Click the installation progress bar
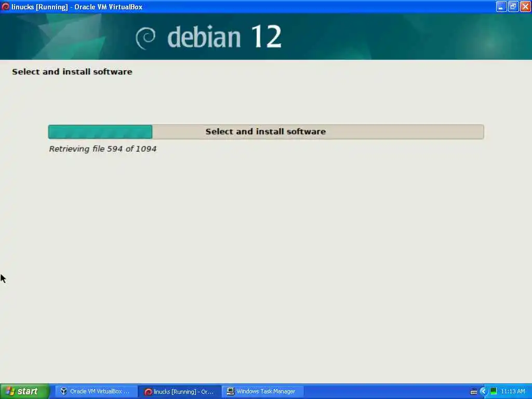The height and width of the screenshot is (399, 532). pyautogui.click(x=266, y=131)
